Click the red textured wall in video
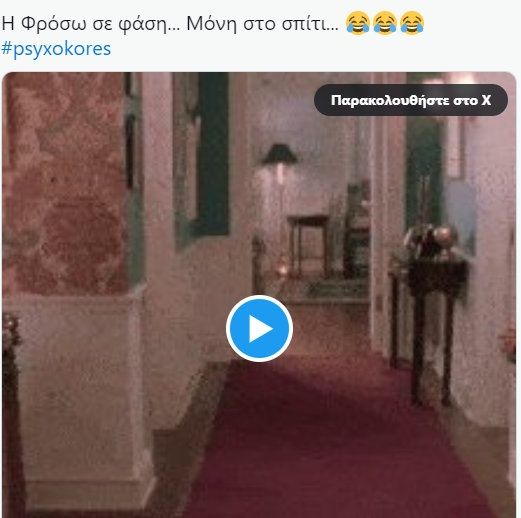 65,183
